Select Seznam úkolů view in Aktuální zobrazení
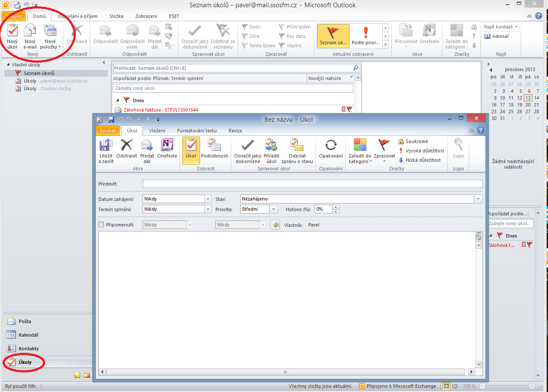 [333, 36]
